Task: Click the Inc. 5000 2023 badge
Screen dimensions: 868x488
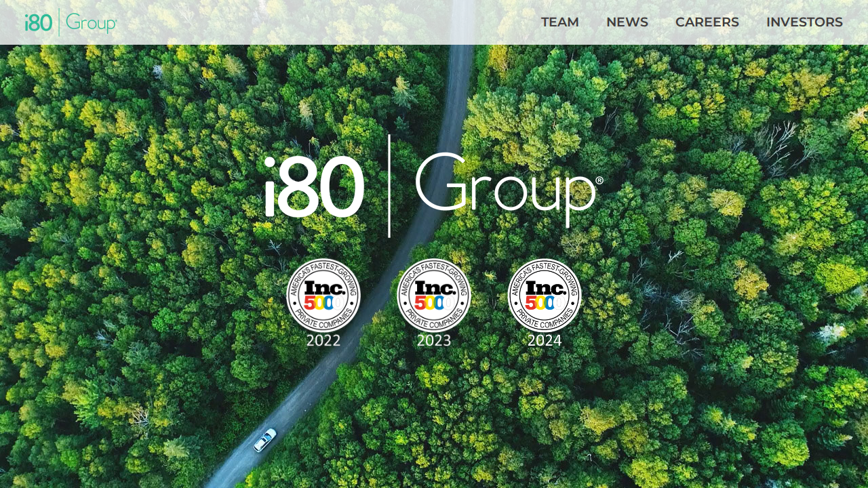Action: point(434,296)
